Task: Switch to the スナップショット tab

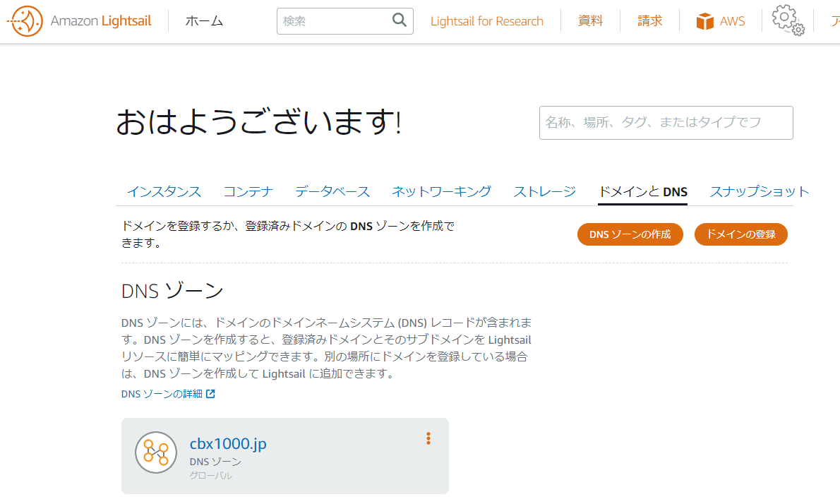Action: point(759,191)
